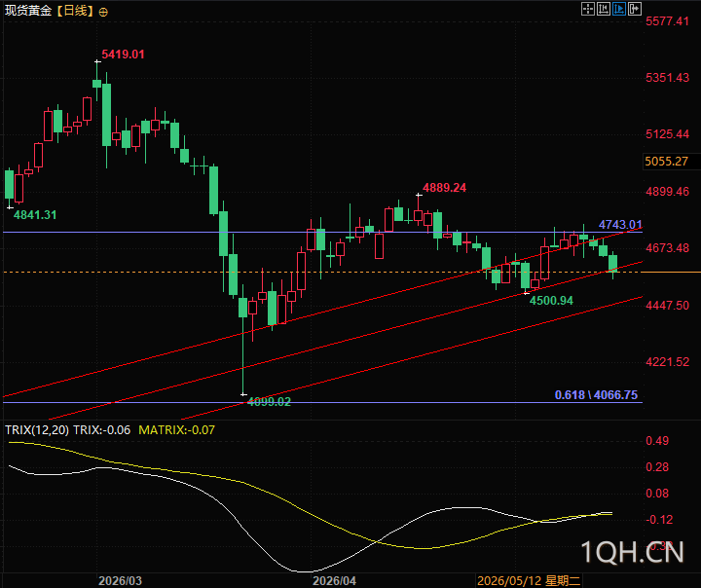The image size is (701, 588).
Task: Click the 4500.94 low label
Action: pos(551,301)
